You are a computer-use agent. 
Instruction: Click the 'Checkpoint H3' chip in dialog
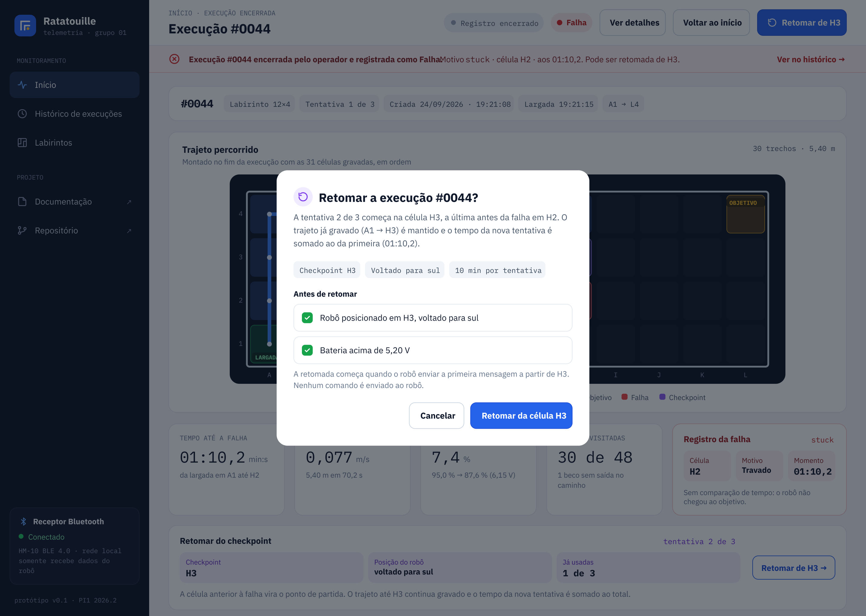327,270
